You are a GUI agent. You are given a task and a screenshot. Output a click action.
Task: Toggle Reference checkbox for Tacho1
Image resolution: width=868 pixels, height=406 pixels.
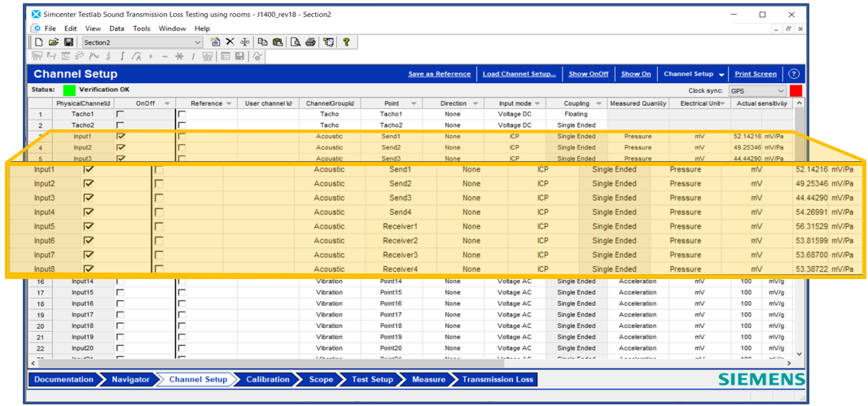(x=182, y=114)
